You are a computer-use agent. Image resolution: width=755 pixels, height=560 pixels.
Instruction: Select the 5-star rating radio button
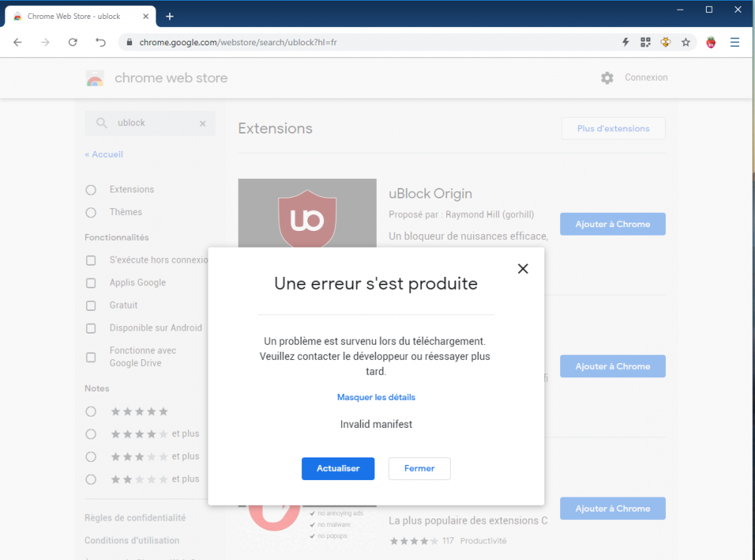91,411
